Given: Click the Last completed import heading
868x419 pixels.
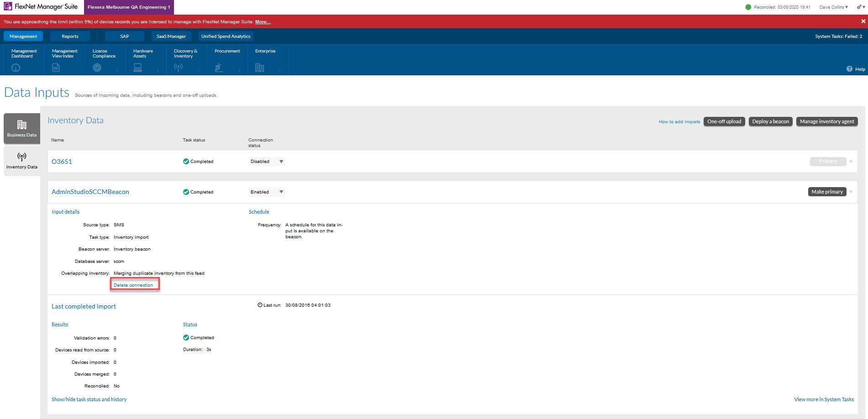Looking at the screenshot, I should [x=84, y=306].
